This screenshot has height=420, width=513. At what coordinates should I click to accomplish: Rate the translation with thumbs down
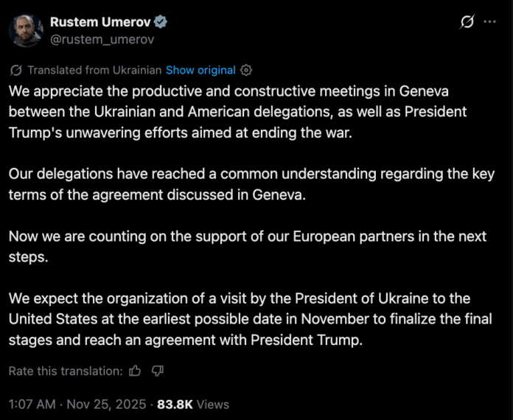click(x=157, y=371)
